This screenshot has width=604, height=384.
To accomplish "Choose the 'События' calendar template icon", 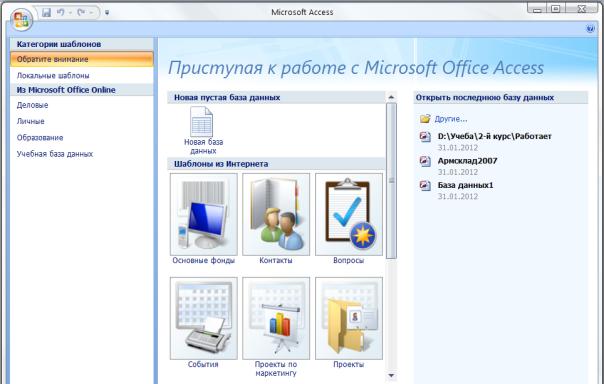I will click(204, 318).
